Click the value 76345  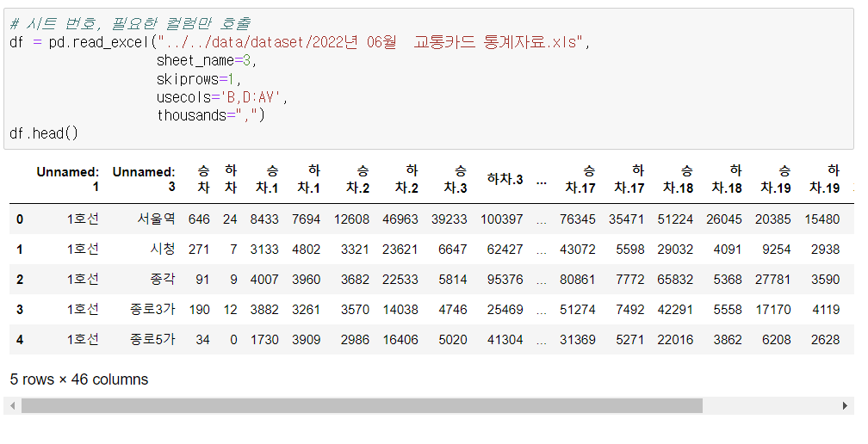pos(577,219)
